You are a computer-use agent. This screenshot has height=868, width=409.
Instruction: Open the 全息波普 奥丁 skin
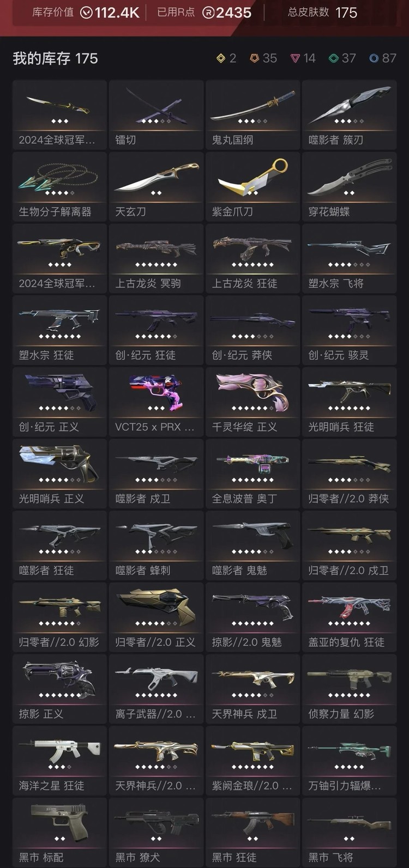pos(253,474)
